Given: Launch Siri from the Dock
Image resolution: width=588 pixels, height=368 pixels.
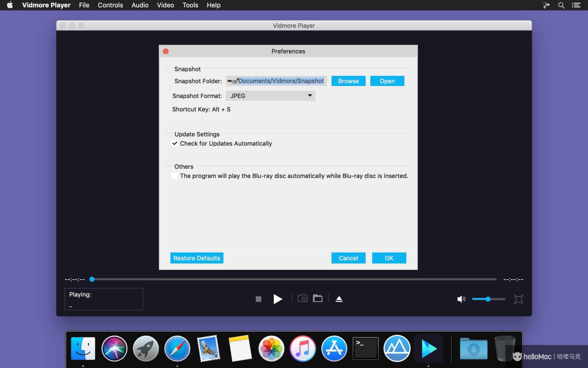Looking at the screenshot, I should tap(114, 348).
